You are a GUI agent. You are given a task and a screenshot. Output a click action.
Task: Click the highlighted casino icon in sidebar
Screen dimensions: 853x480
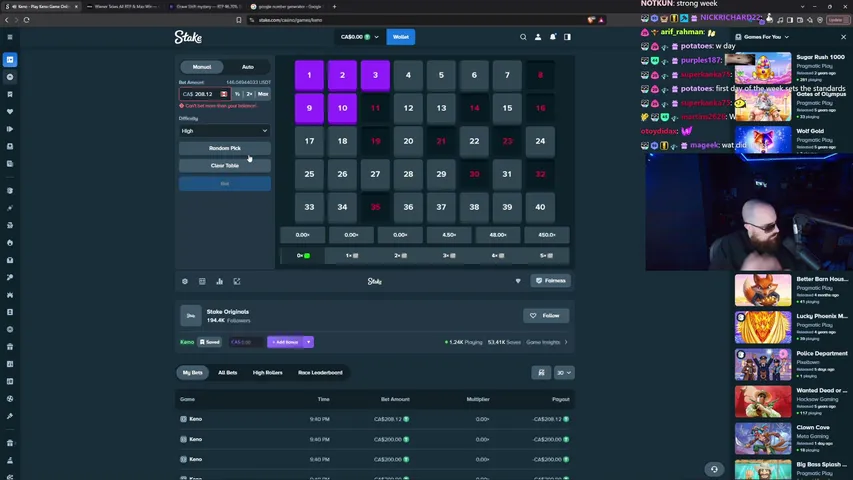coord(10,59)
